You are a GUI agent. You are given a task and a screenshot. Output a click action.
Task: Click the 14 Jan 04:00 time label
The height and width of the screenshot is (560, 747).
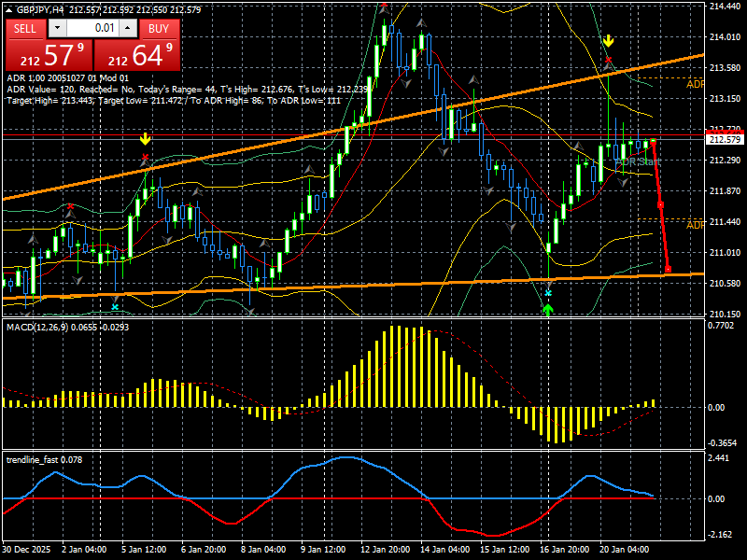445,550
